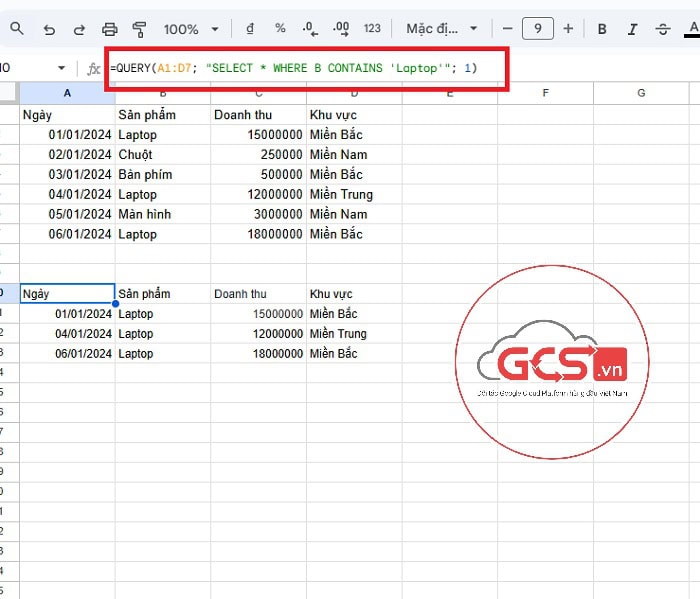Toggle strikethrough formatting
This screenshot has width=700, height=599.
[x=662, y=29]
